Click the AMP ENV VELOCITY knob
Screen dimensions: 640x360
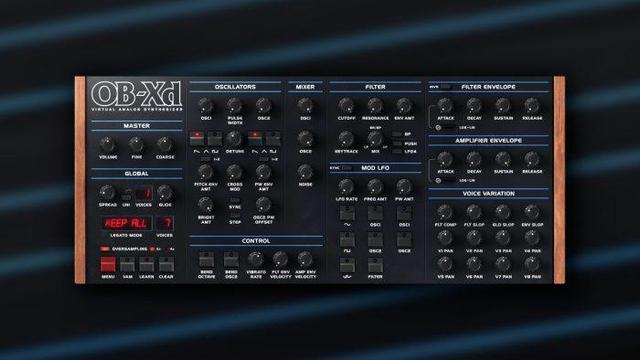[x=305, y=259]
